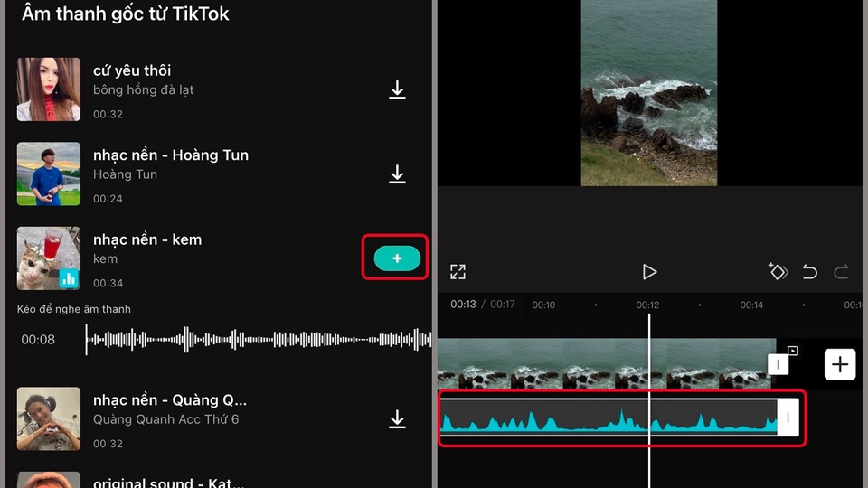
Task: Click the audio clip's right trim handle
Action: pyautogui.click(x=788, y=418)
